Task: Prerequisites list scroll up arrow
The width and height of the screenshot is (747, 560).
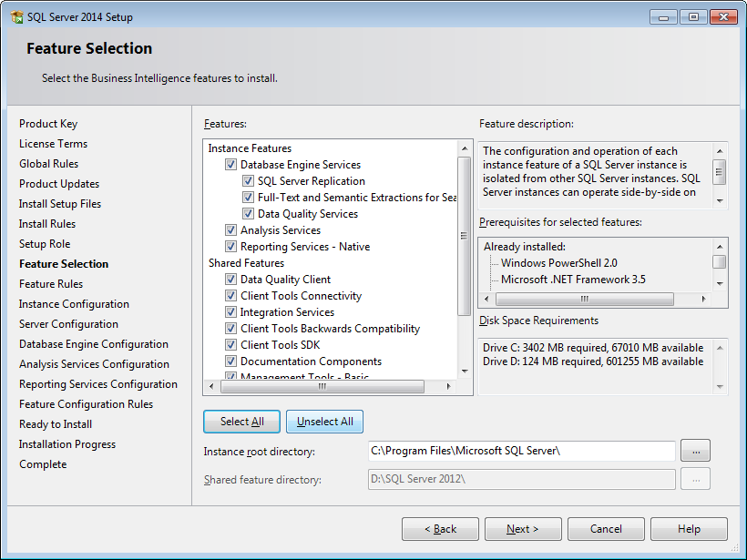Action: click(x=720, y=247)
